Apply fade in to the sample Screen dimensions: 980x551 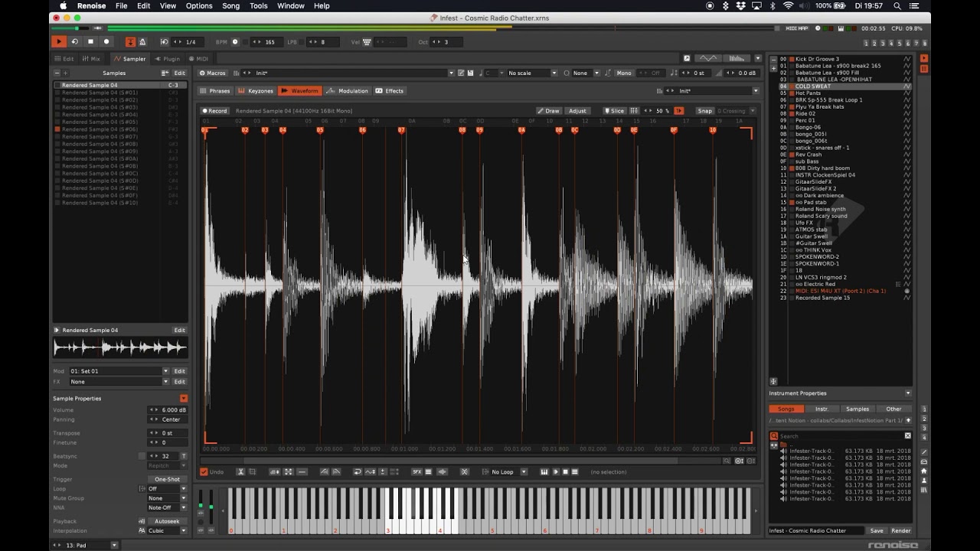tap(324, 471)
